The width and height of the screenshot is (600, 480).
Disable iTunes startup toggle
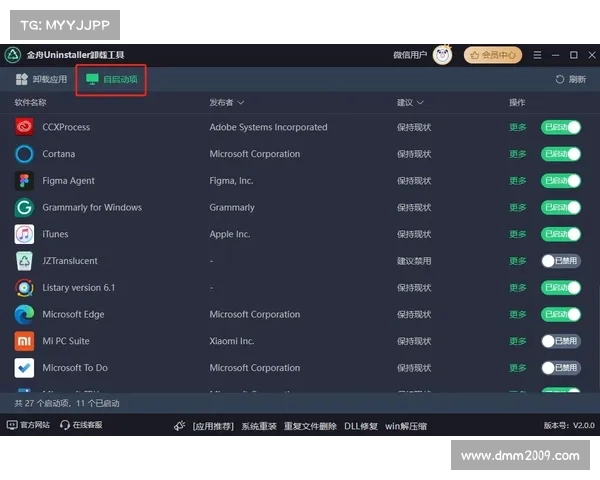point(561,234)
